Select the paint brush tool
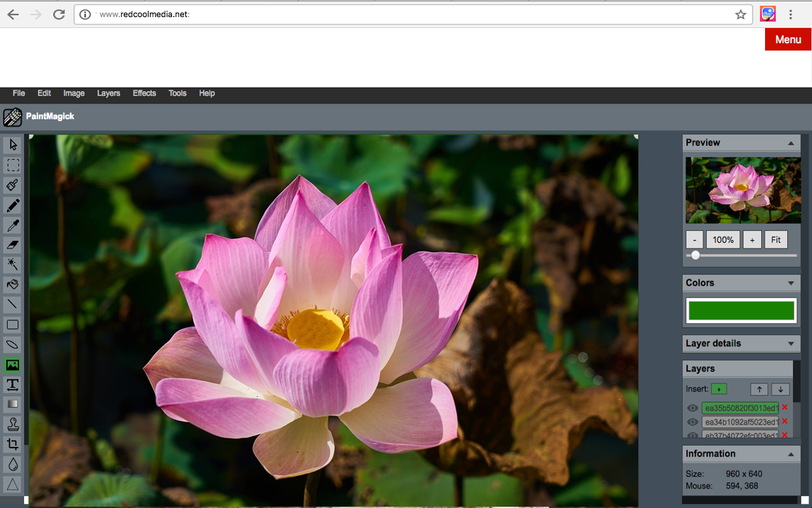The image size is (812, 508). [x=13, y=185]
